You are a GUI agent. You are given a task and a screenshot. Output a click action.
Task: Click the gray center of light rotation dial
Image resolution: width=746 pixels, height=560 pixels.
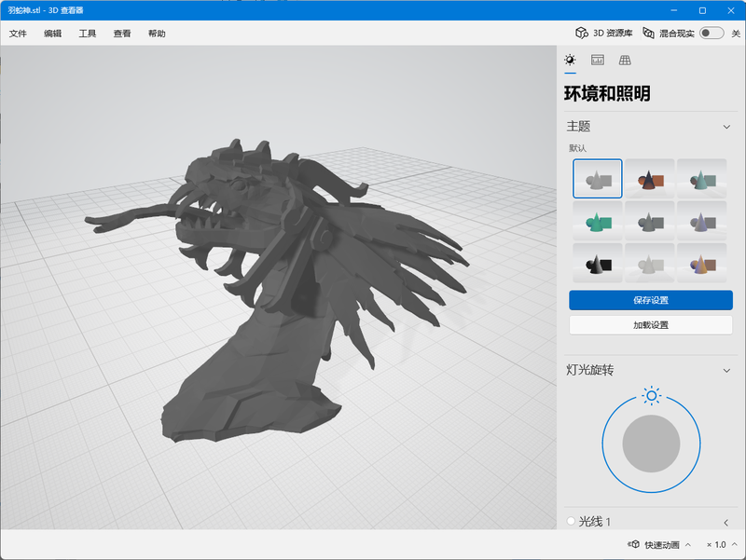[651, 444]
